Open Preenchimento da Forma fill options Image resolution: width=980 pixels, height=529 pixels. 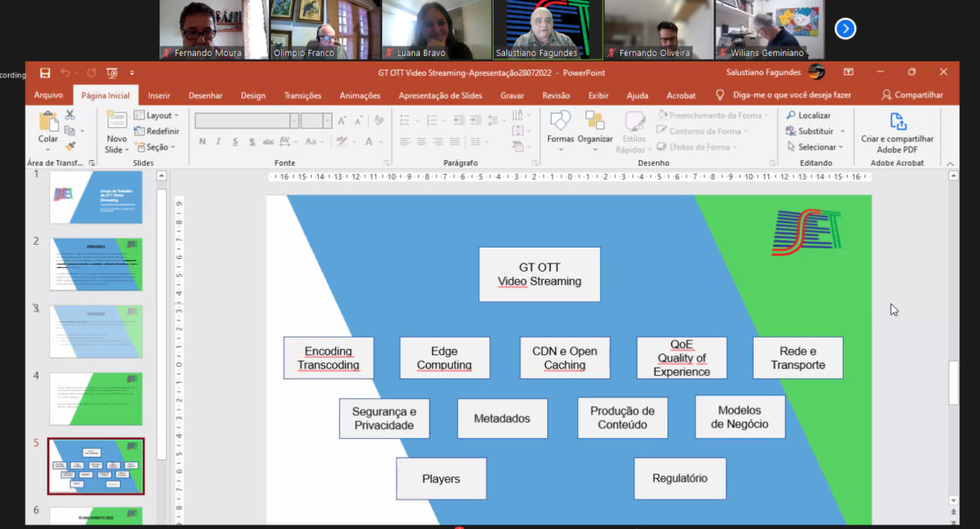[713, 116]
